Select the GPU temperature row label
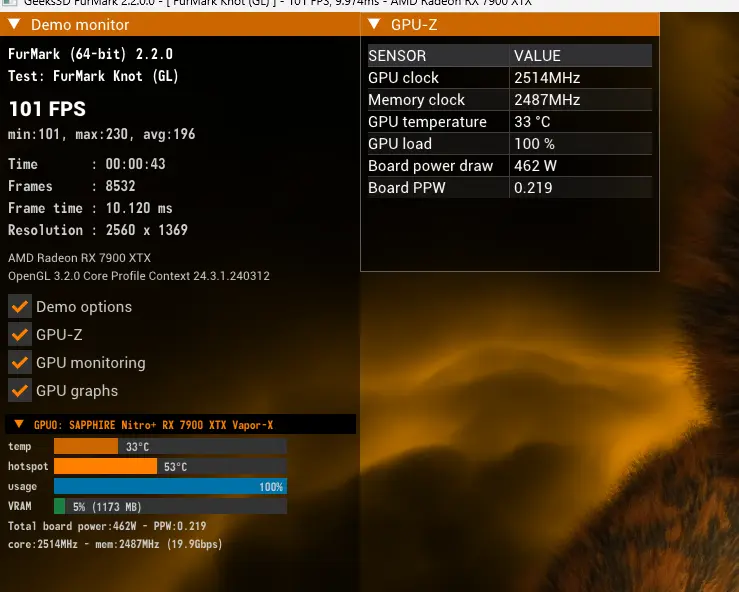Viewport: 739px width, 592px height. click(x=427, y=122)
